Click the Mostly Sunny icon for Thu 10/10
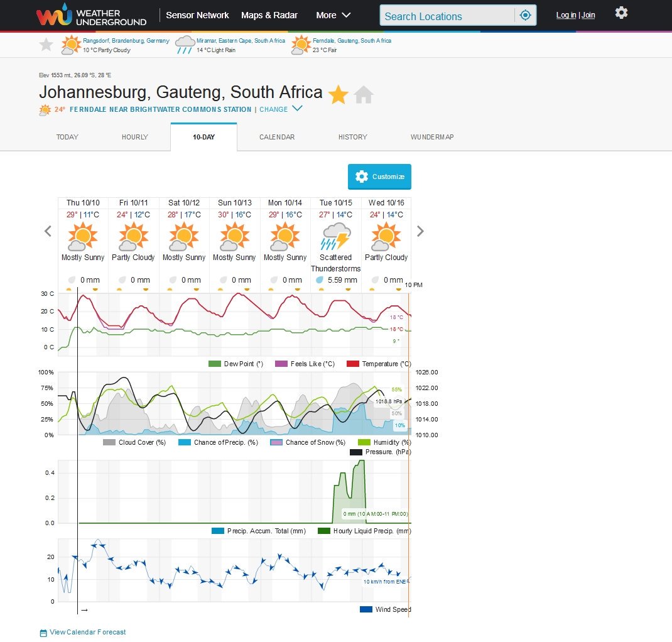The height and width of the screenshot is (642, 672). click(82, 237)
